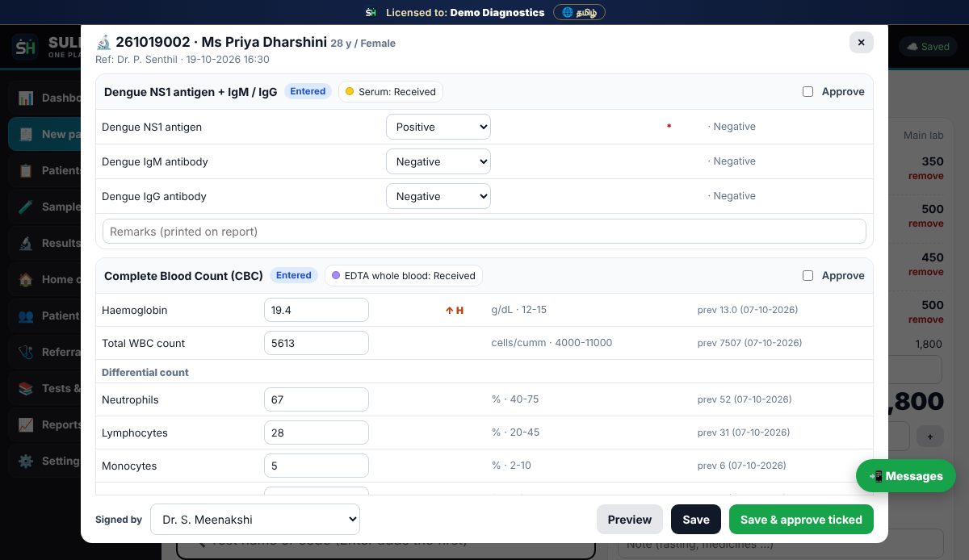This screenshot has height=560, width=969.
Task: Click the EDTA whole blood: Received badge
Action: tap(404, 276)
